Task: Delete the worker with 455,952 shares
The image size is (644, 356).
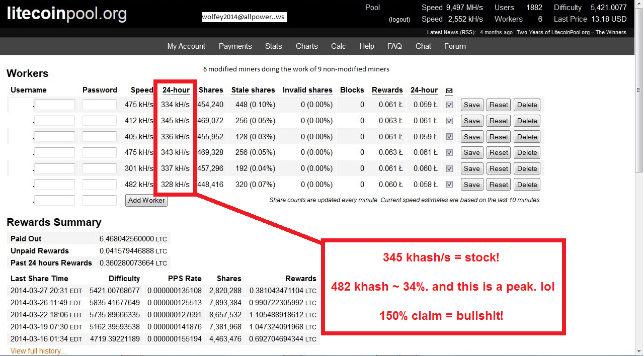Action: point(527,137)
